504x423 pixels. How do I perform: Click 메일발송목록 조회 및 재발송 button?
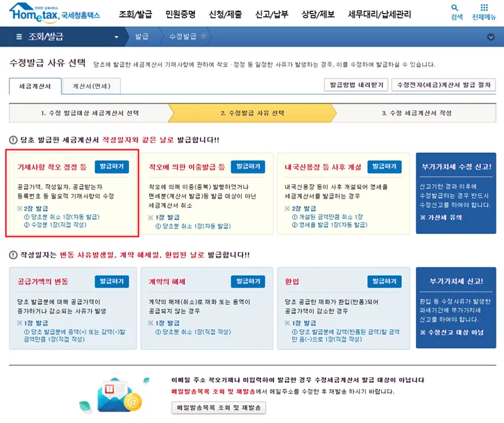[x=219, y=408]
